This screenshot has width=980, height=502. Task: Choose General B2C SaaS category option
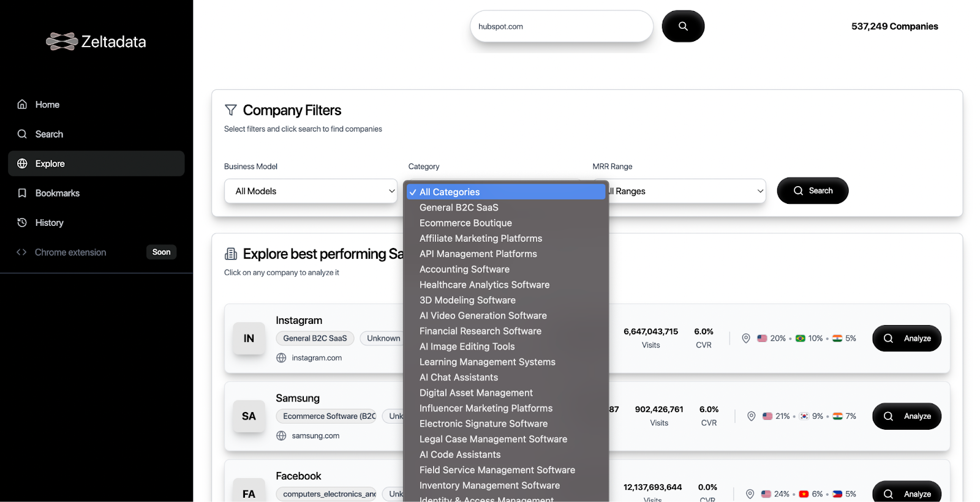(x=506, y=208)
